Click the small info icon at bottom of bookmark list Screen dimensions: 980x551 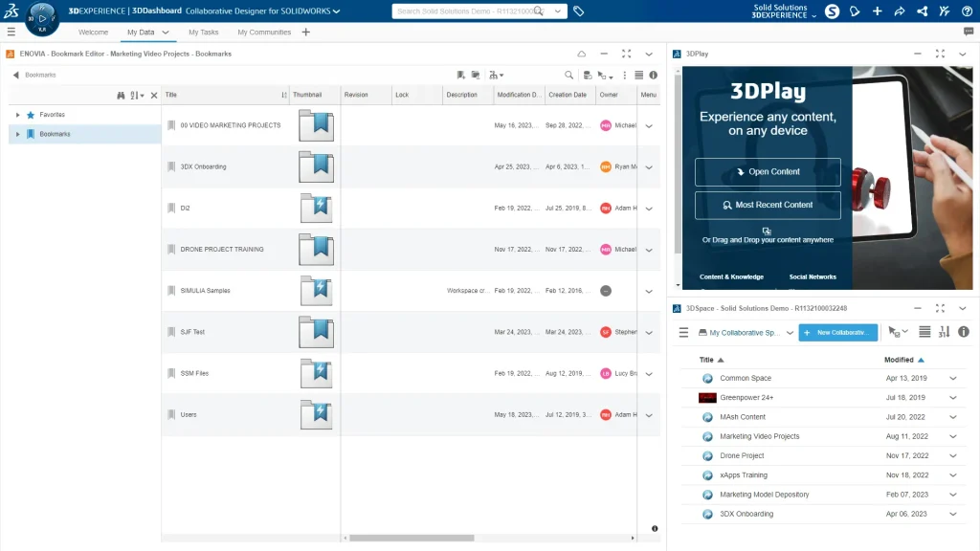click(x=655, y=528)
